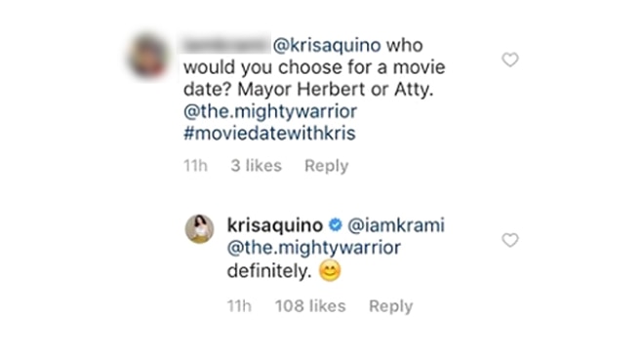The image size is (644, 359).
Task: Open the krisaquino username in the reply
Action: click(275, 225)
